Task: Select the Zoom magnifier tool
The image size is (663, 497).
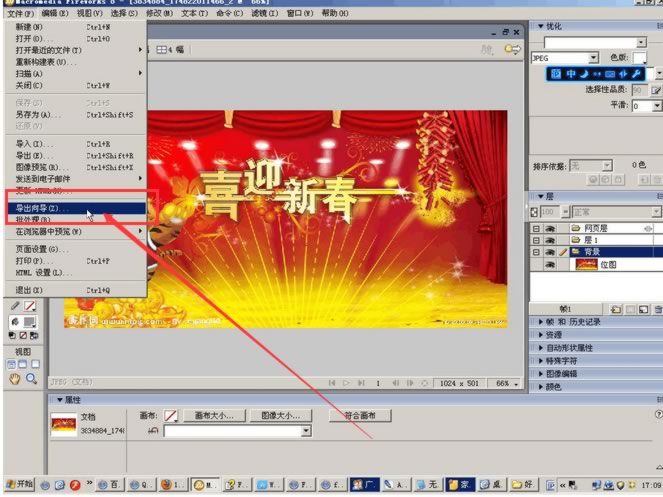Action: [x=31, y=379]
